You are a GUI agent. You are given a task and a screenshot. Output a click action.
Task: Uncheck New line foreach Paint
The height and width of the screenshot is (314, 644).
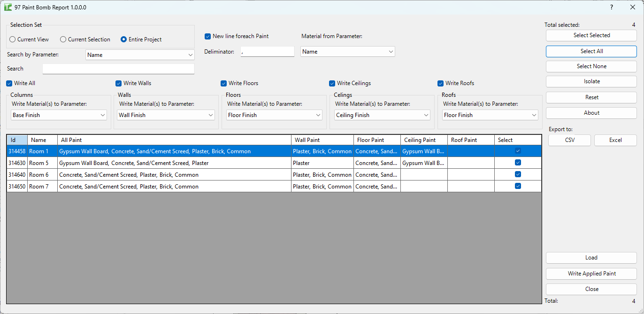tap(207, 36)
